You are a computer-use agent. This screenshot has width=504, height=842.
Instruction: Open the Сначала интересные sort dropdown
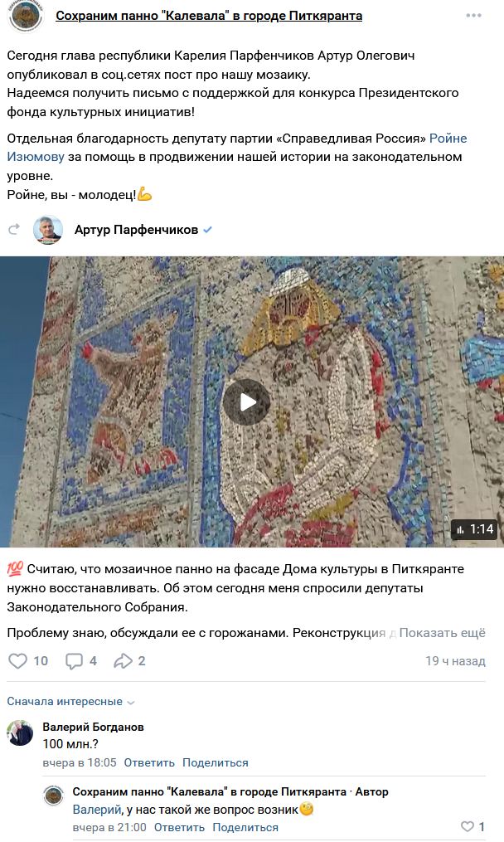click(70, 701)
